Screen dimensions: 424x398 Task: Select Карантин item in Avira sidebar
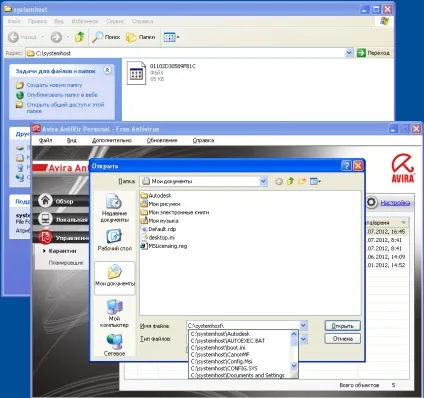pos(62,251)
